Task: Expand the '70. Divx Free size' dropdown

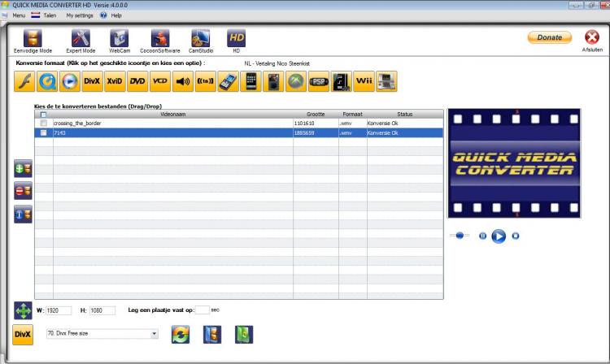Action: pyautogui.click(x=155, y=333)
